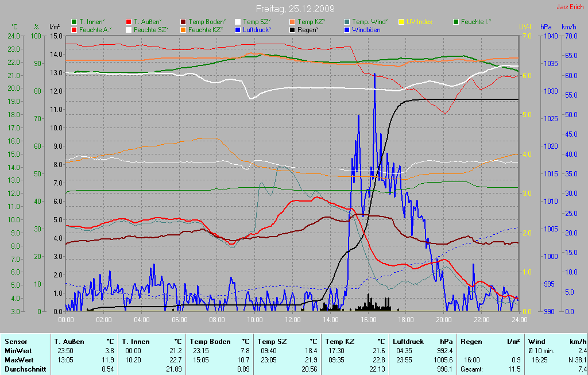Toggle the Regen series legend label

pyautogui.click(x=308, y=29)
